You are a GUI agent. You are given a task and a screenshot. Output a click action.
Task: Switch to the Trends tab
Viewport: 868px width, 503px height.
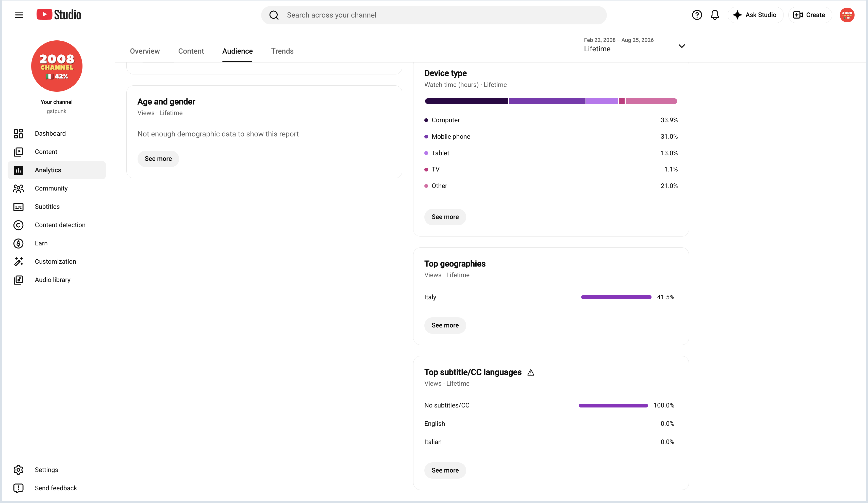[282, 51]
